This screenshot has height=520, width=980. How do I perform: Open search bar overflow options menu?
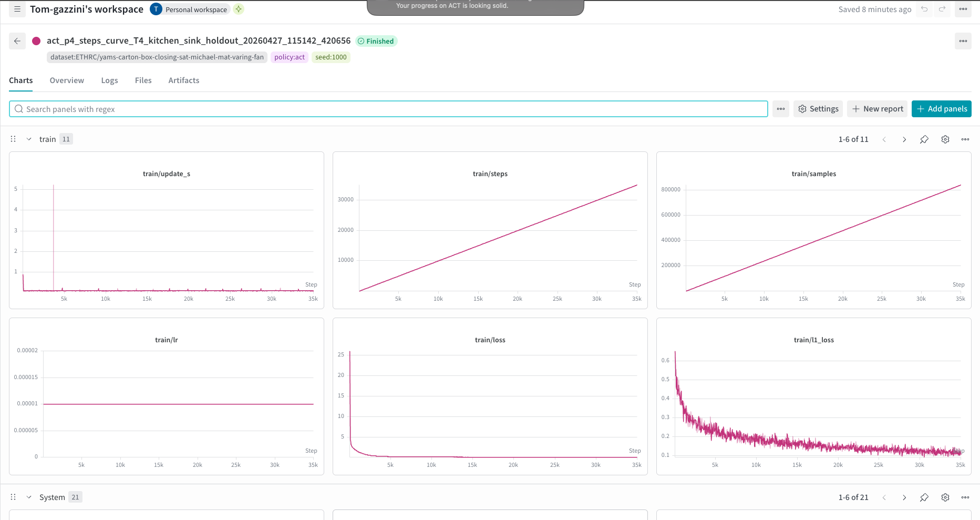[781, 109]
